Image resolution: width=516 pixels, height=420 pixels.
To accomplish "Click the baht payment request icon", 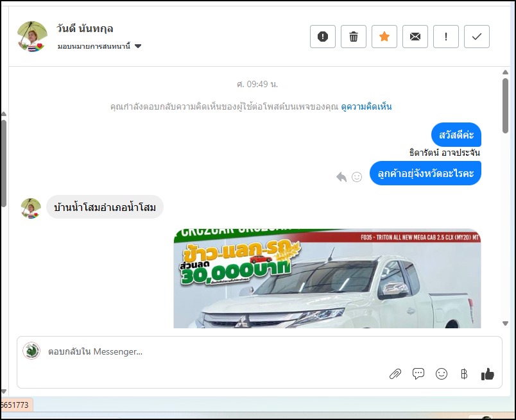I will click(x=464, y=374).
